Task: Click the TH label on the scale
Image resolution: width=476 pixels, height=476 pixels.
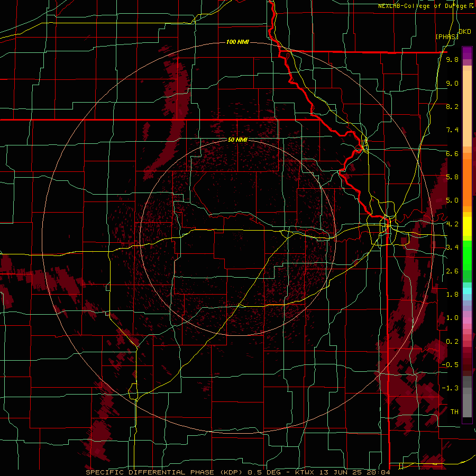Action: tap(454, 412)
